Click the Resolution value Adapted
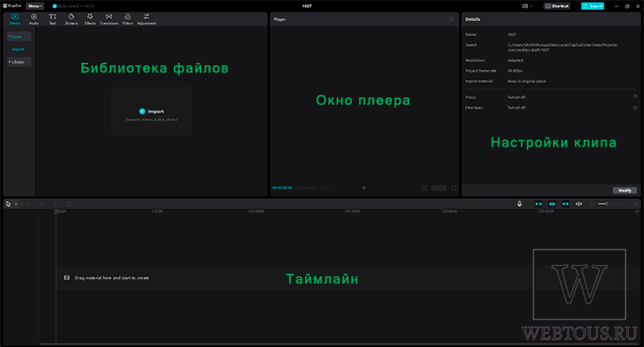The image size is (644, 347). 515,60
